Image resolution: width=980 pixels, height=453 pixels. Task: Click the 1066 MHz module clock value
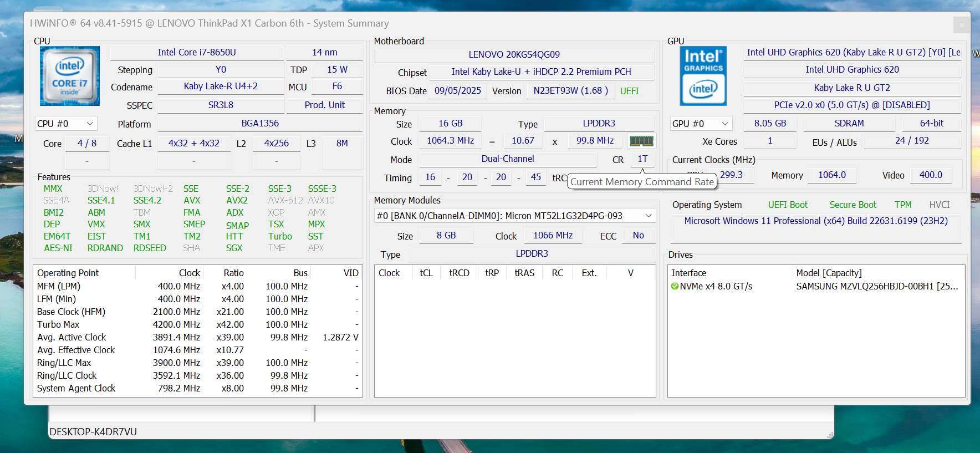pyautogui.click(x=553, y=236)
